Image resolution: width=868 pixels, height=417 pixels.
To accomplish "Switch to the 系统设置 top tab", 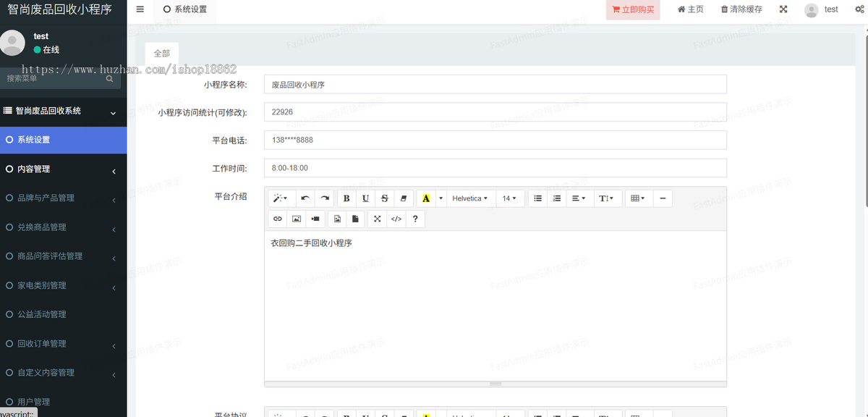I will pos(184,9).
